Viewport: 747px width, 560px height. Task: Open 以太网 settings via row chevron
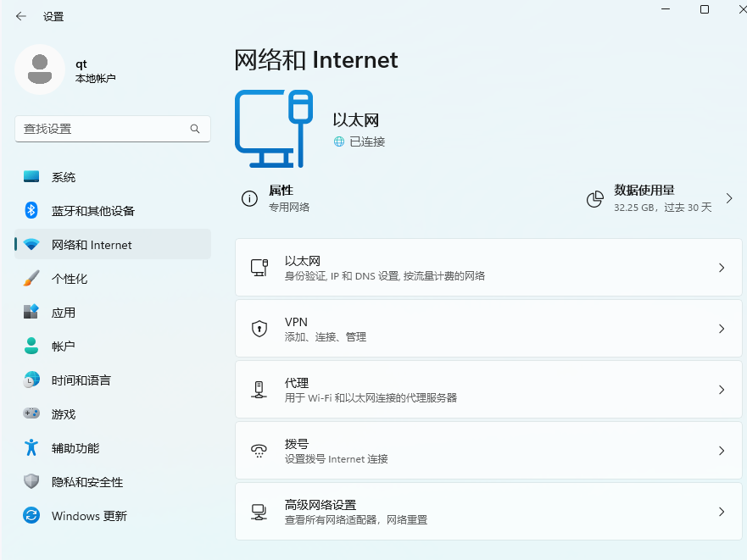click(x=722, y=268)
